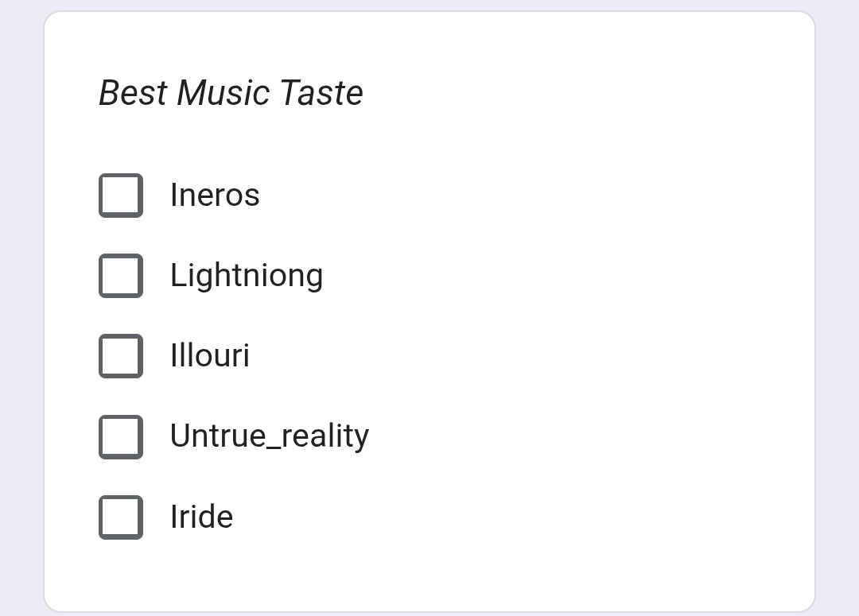Click the Untrue_reality label text

(270, 436)
